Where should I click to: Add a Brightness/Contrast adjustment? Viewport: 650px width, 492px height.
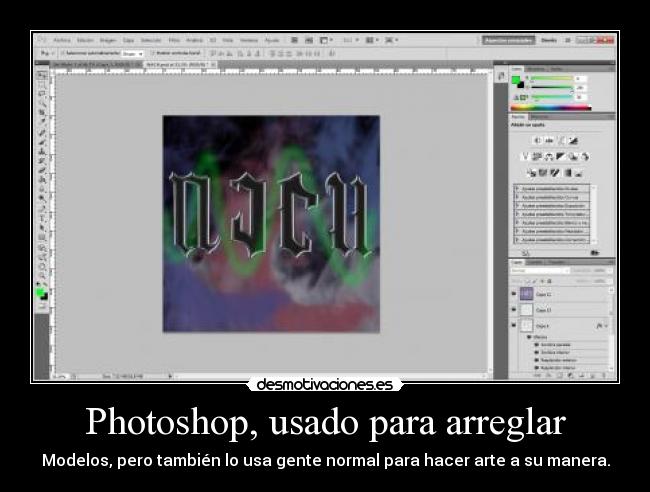(x=538, y=141)
